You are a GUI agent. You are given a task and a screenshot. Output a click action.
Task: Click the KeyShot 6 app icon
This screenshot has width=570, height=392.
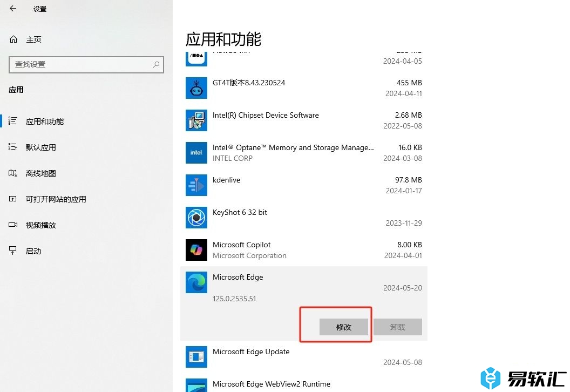pyautogui.click(x=196, y=218)
